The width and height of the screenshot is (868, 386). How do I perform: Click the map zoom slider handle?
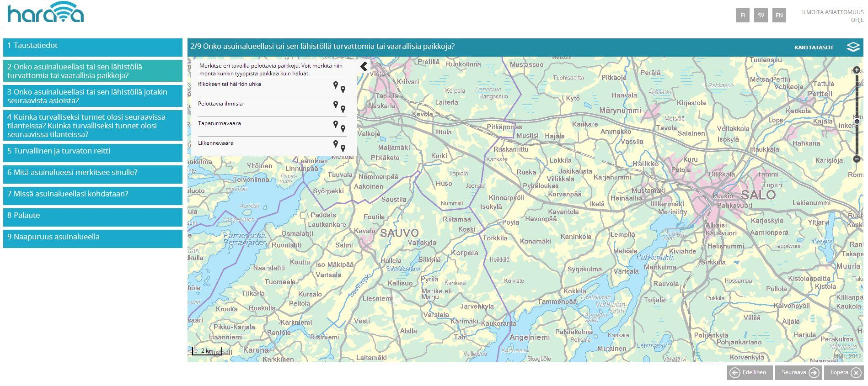click(x=857, y=121)
